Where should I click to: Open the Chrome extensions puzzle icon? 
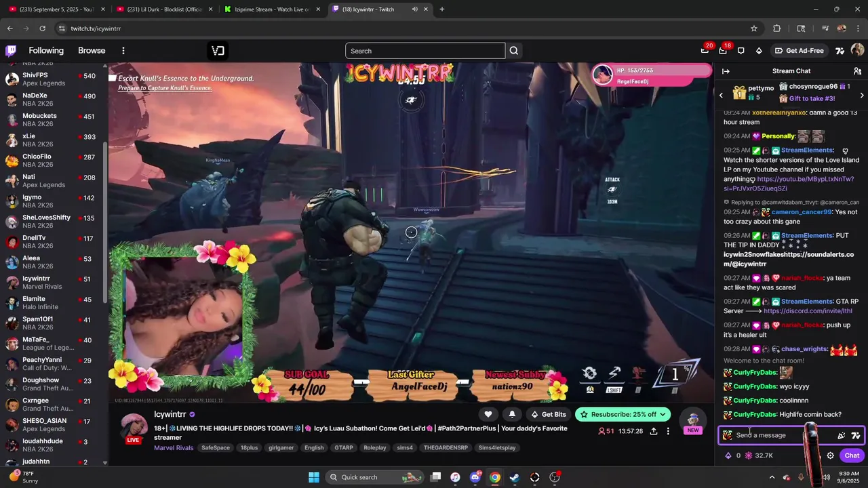pyautogui.click(x=777, y=28)
